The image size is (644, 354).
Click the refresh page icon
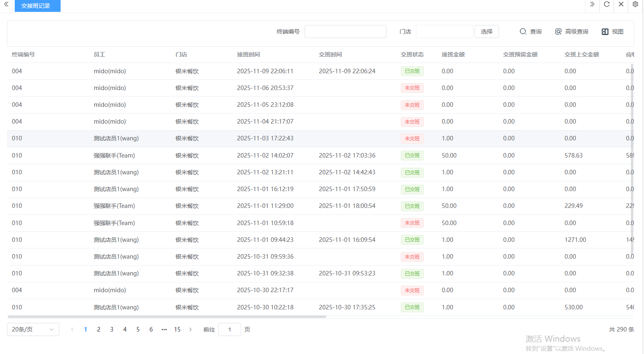606,5
